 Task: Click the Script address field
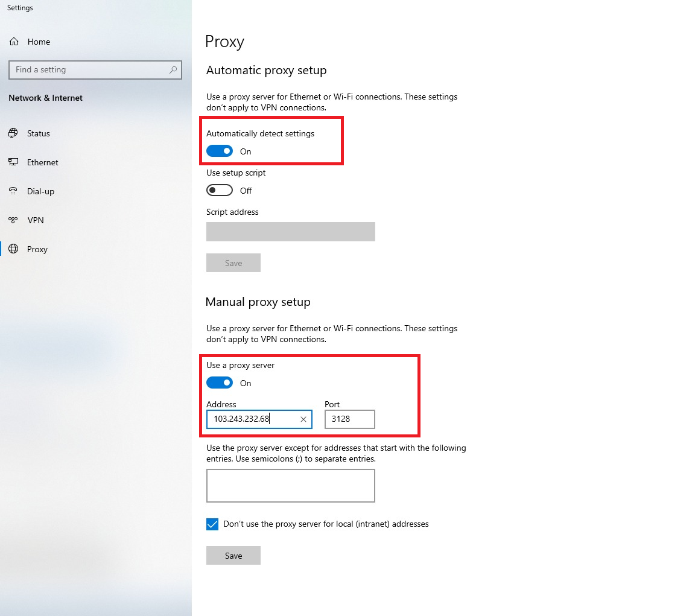click(x=290, y=231)
